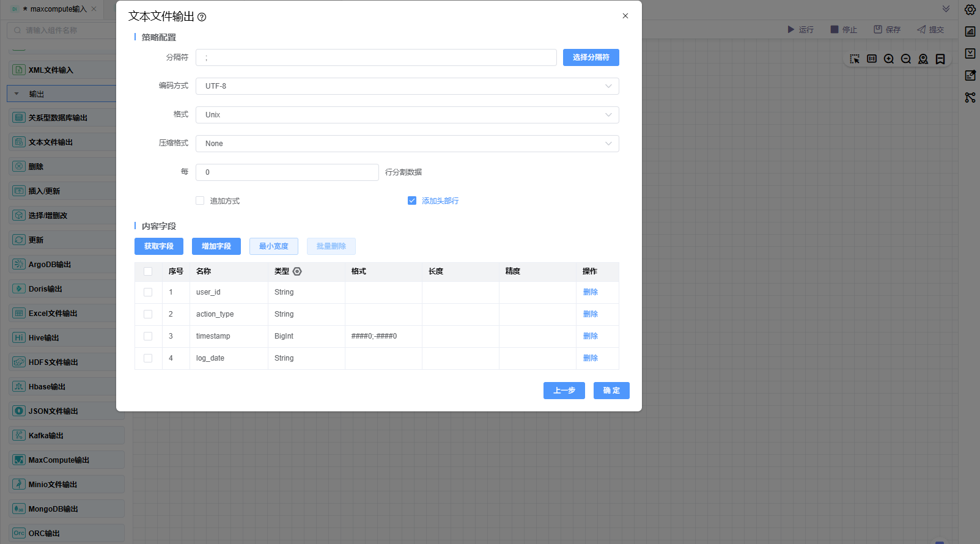Click the type settings icon in 类型 column header
The image size is (980, 544).
coord(297,271)
